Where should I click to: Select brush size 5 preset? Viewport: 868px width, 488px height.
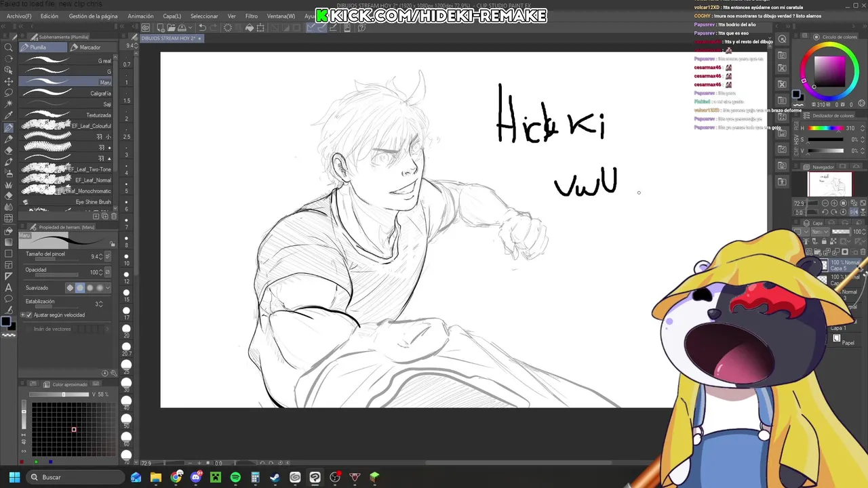point(126,188)
